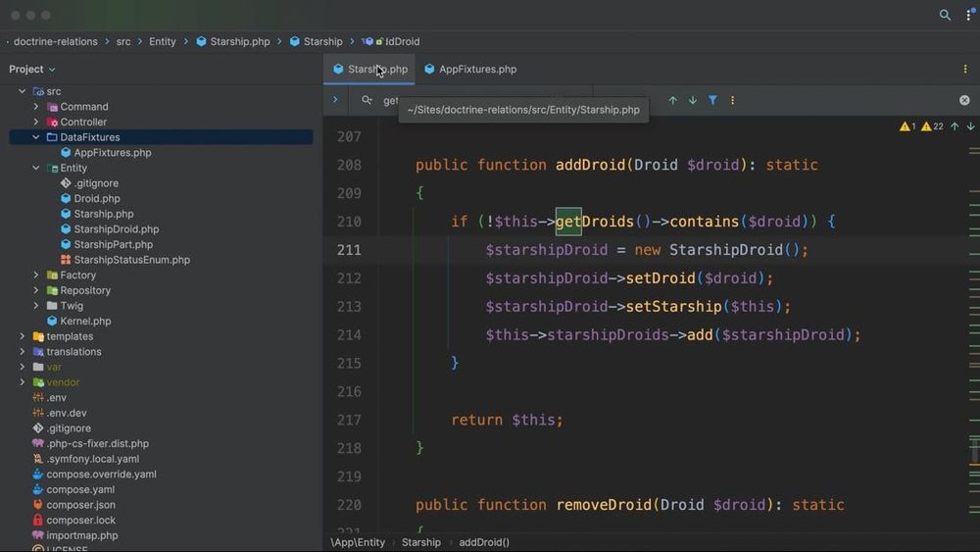Click Starship.php in navigation bar

tap(233, 42)
